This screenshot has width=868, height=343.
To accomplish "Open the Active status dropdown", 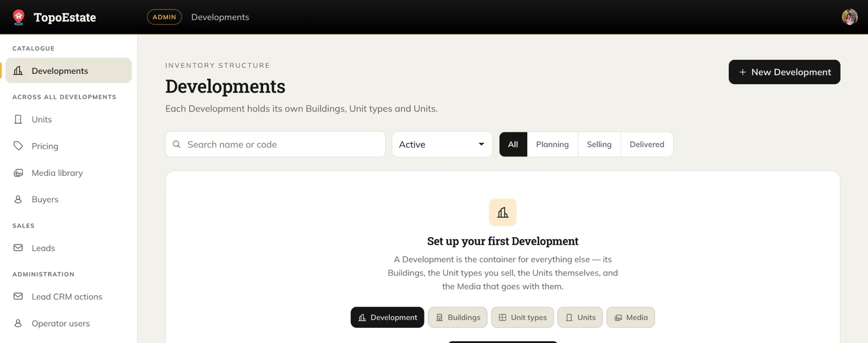I will pyautogui.click(x=442, y=144).
